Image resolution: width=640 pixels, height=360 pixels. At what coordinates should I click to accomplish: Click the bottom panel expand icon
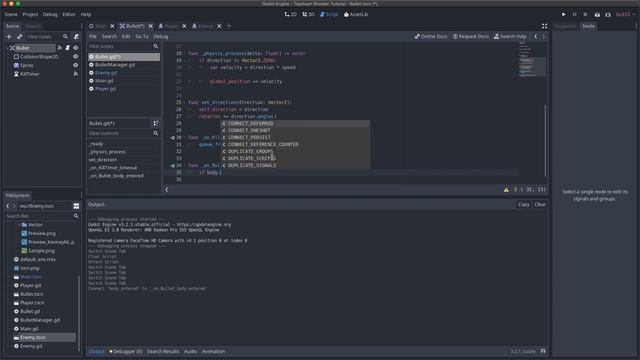[543, 351]
